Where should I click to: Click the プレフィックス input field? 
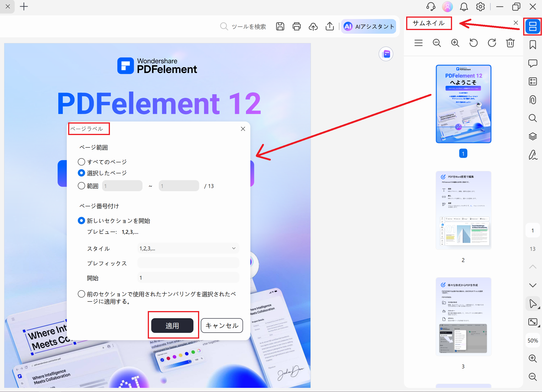188,263
